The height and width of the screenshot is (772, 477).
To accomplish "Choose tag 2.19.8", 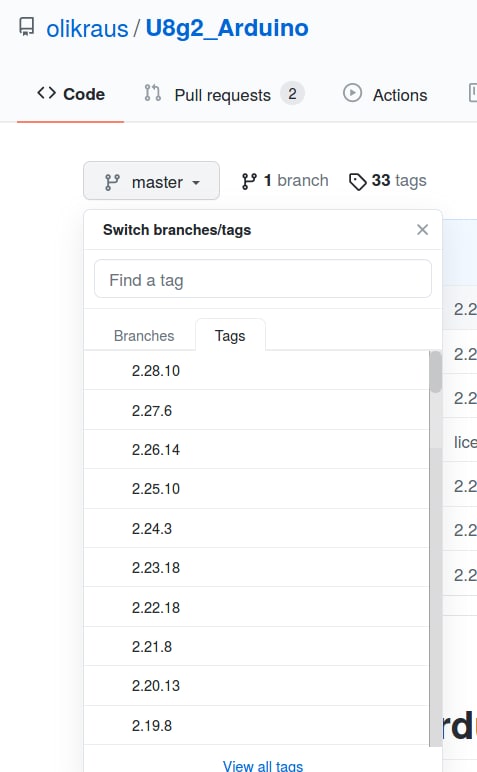I will click(256, 725).
